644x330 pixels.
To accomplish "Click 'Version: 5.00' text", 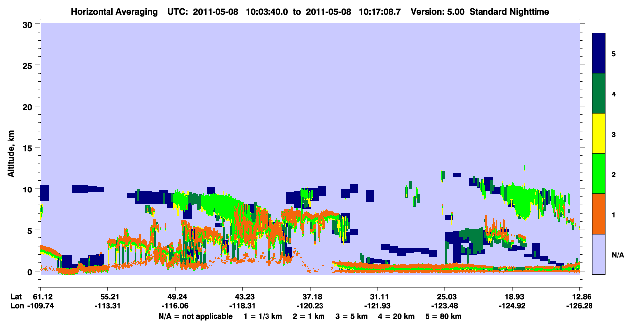I will [x=437, y=12].
